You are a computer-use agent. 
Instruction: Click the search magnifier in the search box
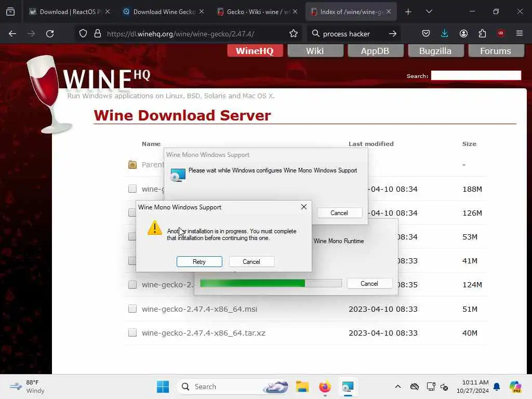click(x=315, y=34)
